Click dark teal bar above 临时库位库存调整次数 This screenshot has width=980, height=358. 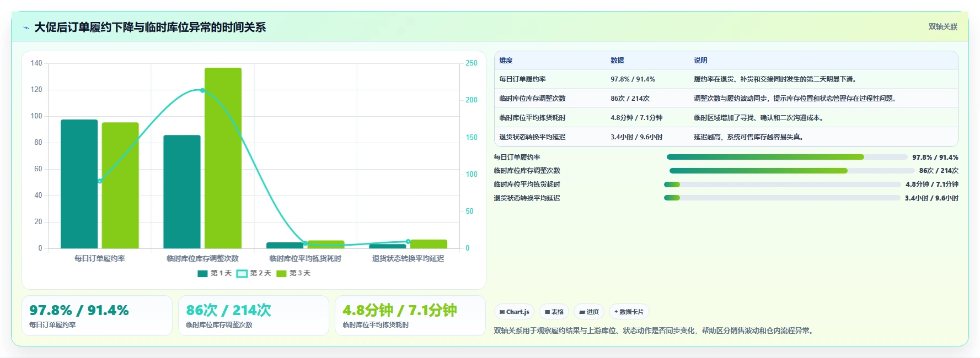(x=182, y=192)
